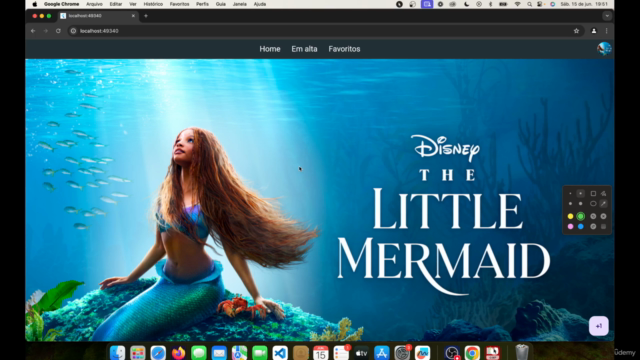Select the localhost:49340 browser tab

(97, 16)
